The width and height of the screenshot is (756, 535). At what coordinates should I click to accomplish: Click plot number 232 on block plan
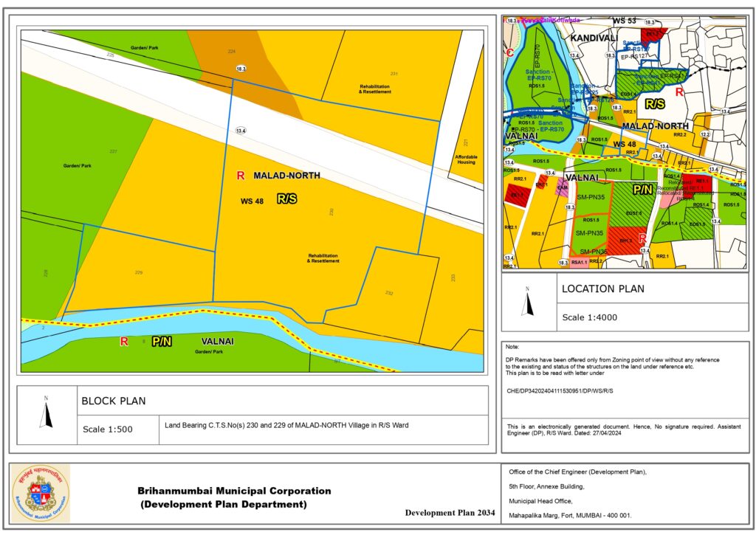[x=389, y=293]
